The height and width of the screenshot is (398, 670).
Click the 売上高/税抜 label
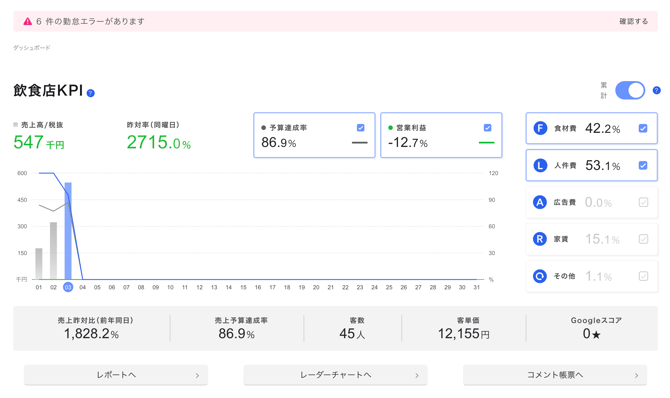(x=42, y=125)
